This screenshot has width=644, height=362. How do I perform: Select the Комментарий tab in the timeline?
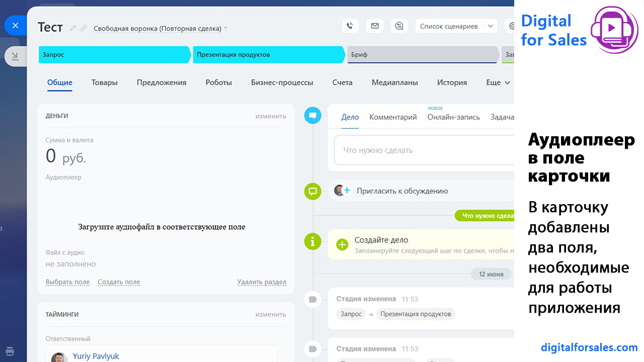pyautogui.click(x=393, y=117)
